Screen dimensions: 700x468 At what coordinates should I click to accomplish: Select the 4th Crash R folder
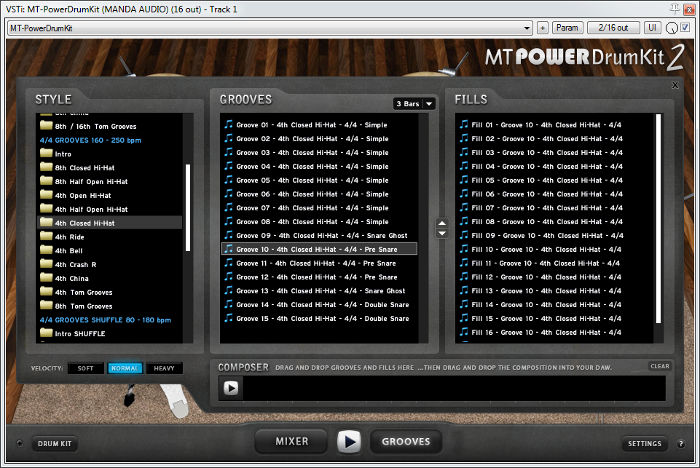[68, 264]
